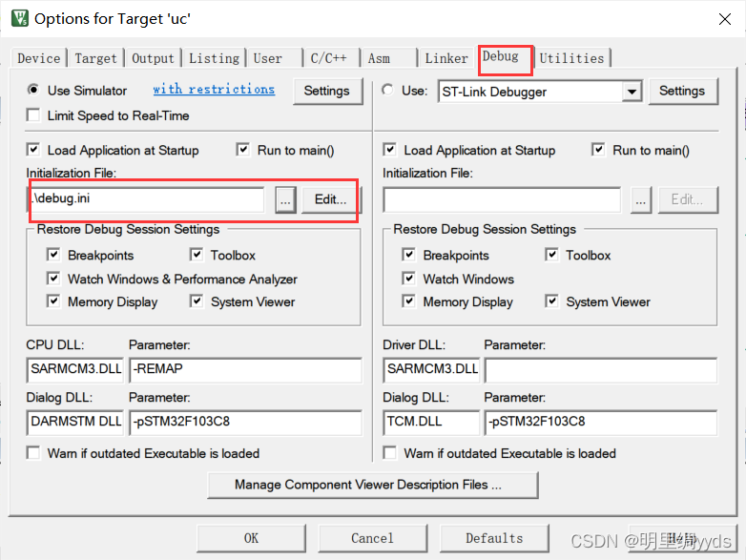
Task: Click the TCM.DLL Dialog DLL field
Action: point(431,422)
